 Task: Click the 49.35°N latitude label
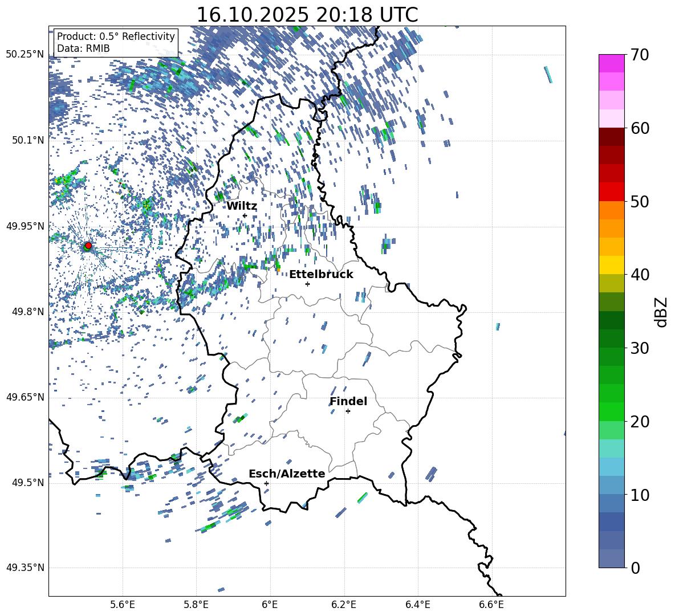(25, 568)
